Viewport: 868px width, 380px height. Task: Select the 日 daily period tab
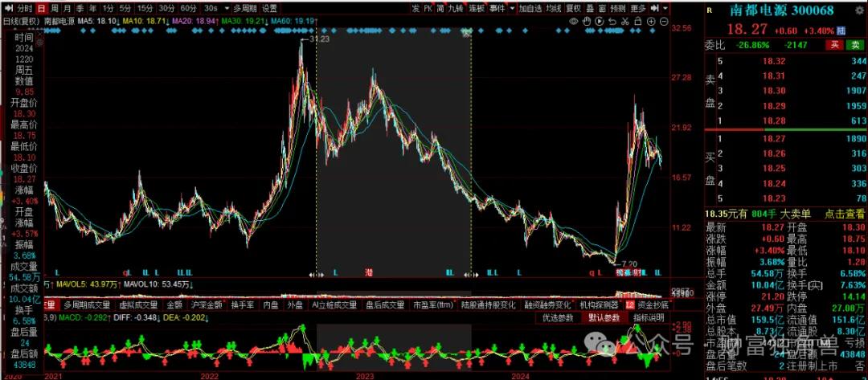[42, 8]
